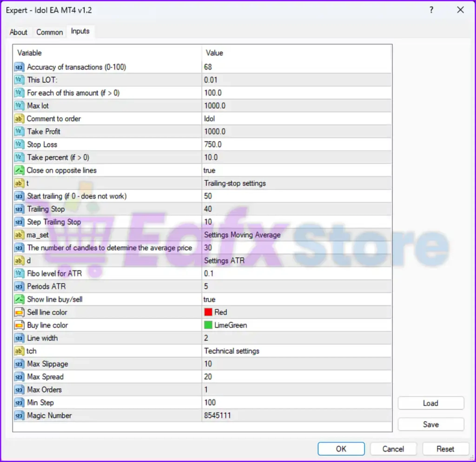Viewport: 476px width, 462px height.
Task: Click the color-type icon beside Sell line color
Action: point(19,312)
